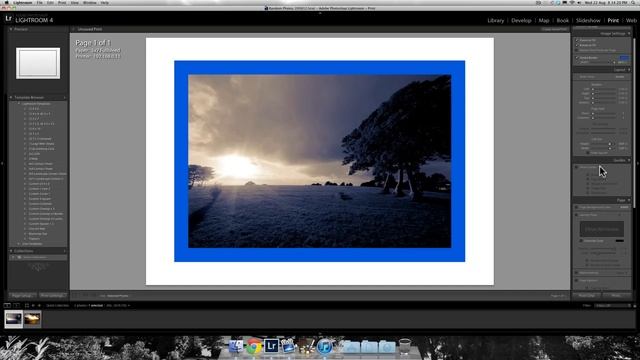Open the File menu

click(40, 2)
